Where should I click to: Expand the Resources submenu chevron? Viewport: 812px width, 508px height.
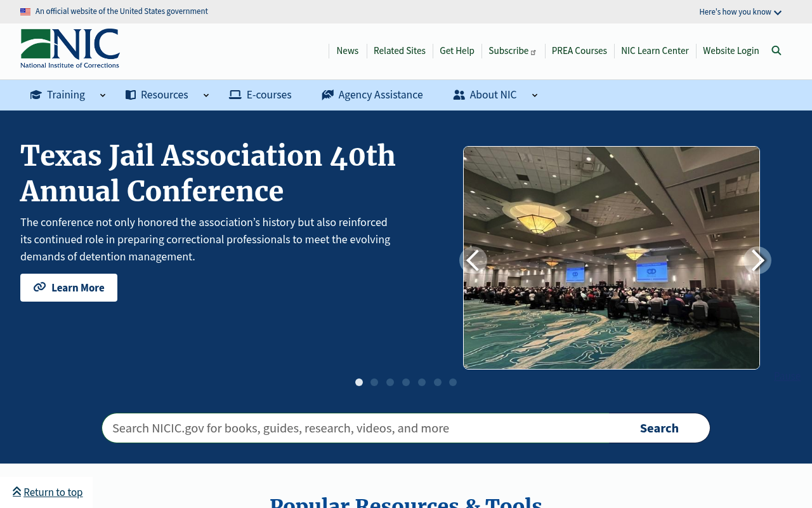206,95
